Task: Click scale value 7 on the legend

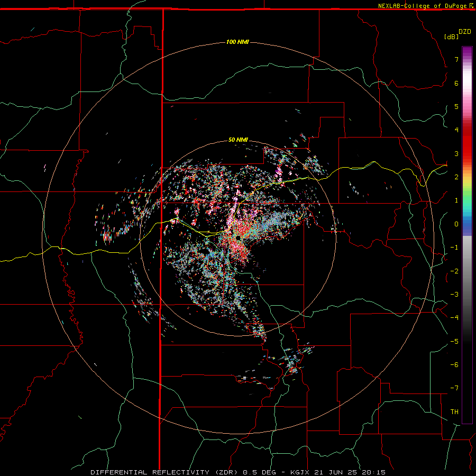Action: click(x=456, y=59)
